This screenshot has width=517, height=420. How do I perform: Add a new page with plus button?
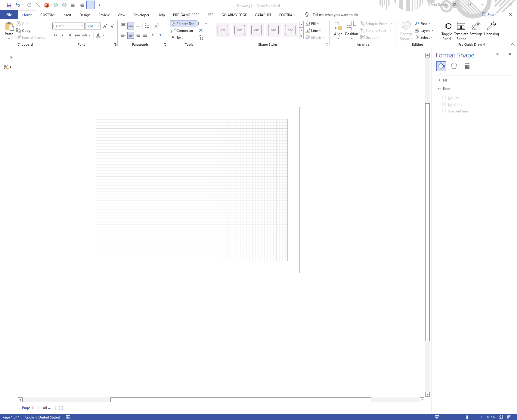click(x=61, y=408)
